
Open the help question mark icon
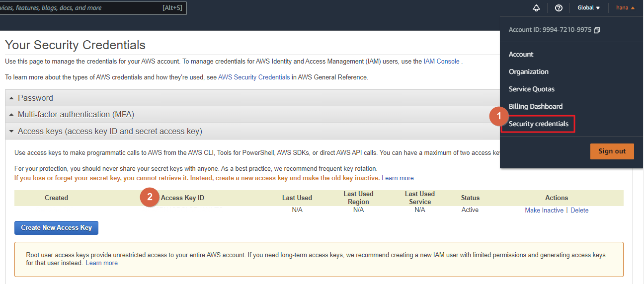tap(559, 7)
